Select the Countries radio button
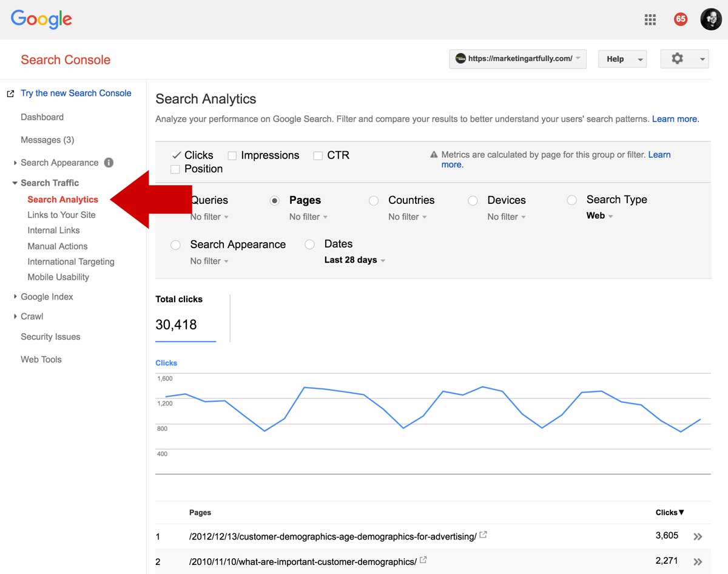Image resolution: width=728 pixels, height=574 pixels. tap(374, 200)
